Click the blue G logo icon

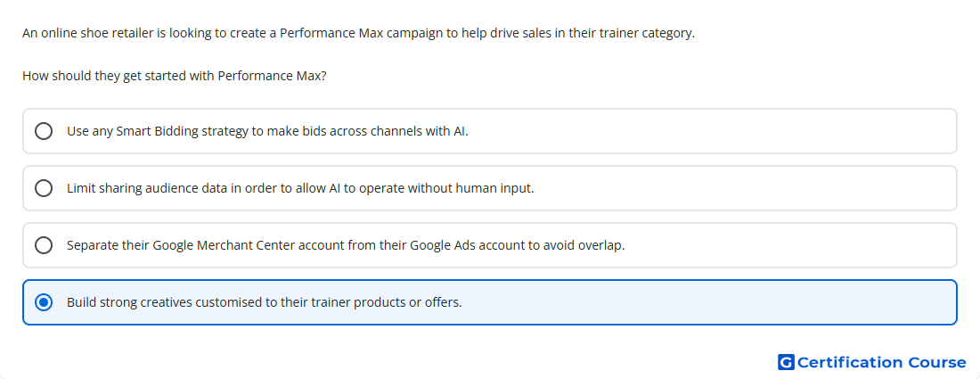click(786, 362)
